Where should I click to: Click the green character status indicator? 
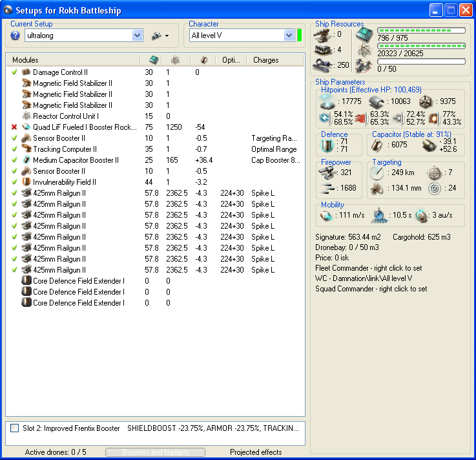pos(299,36)
